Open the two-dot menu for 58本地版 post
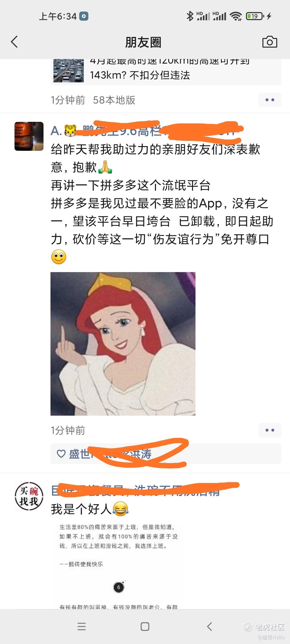The width and height of the screenshot is (290, 644). tap(270, 100)
